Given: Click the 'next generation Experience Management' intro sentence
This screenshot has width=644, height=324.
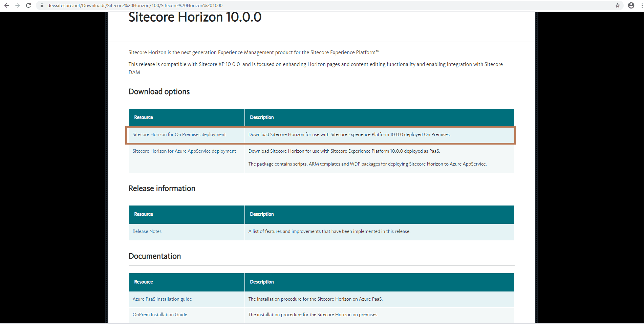Looking at the screenshot, I should (255, 52).
